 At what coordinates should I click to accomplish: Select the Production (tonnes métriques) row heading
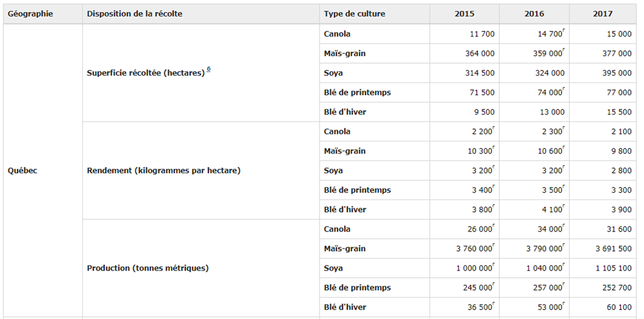(x=148, y=268)
